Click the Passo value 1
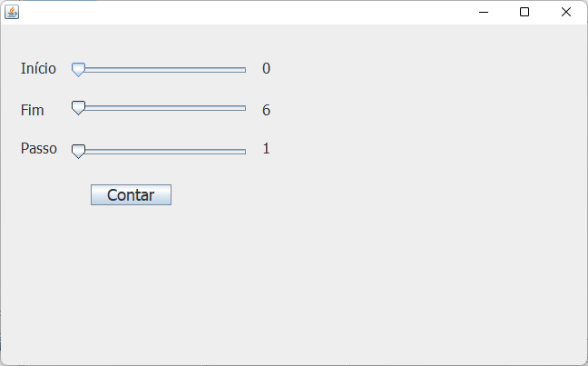Viewport: 588px width, 366px height. point(266,149)
